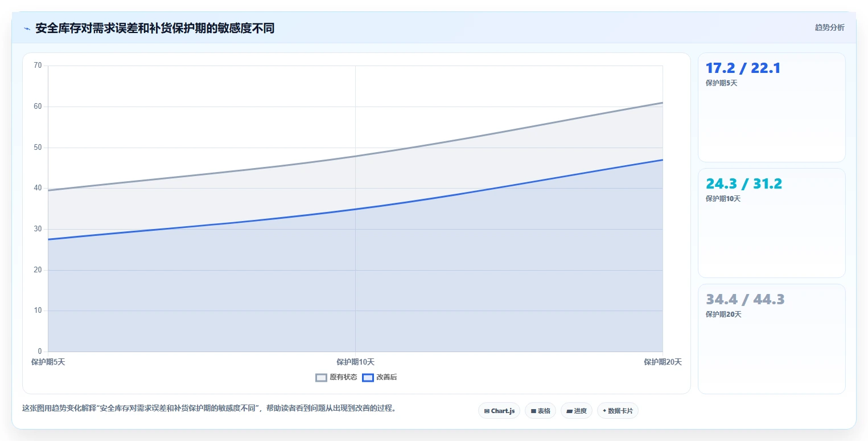Click the lightning trend icon beside the title
Image resolution: width=868 pixels, height=441 pixels.
[27, 28]
